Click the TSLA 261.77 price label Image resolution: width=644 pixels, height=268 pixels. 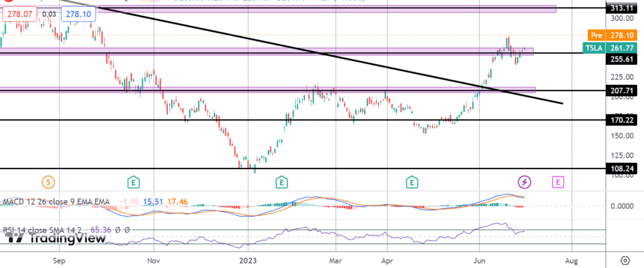pos(604,47)
